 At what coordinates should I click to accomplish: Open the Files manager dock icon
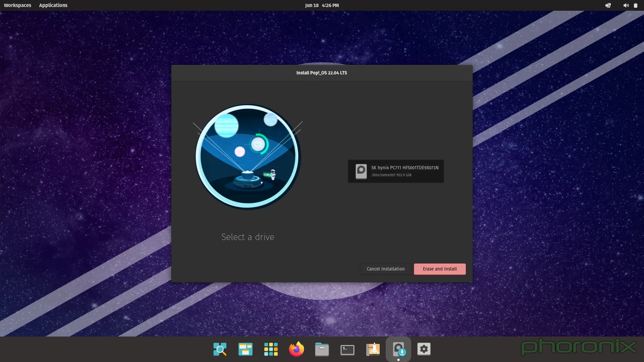(322, 349)
